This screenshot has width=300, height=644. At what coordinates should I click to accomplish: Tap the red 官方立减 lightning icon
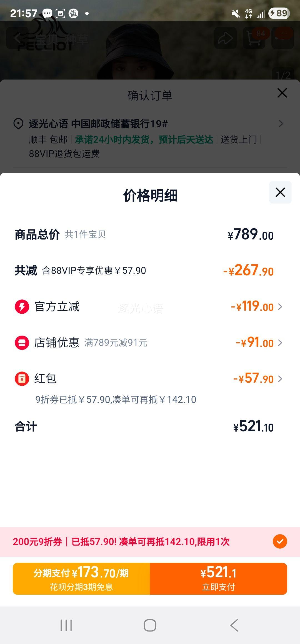22,307
